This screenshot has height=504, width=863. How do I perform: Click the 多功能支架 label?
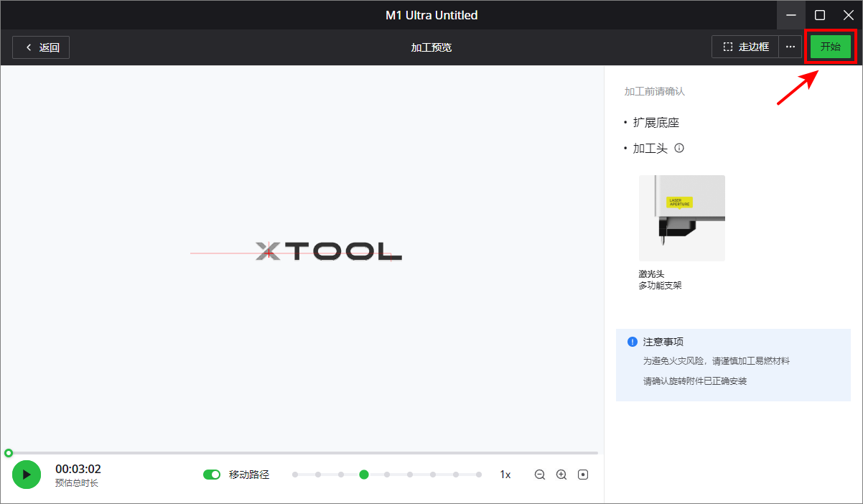pos(661,286)
